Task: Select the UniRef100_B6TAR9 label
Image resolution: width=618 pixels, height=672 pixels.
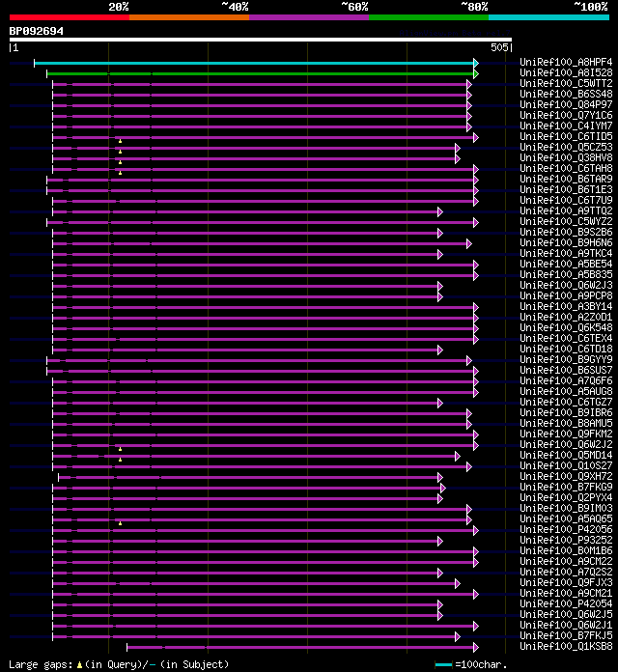Action: click(x=566, y=180)
